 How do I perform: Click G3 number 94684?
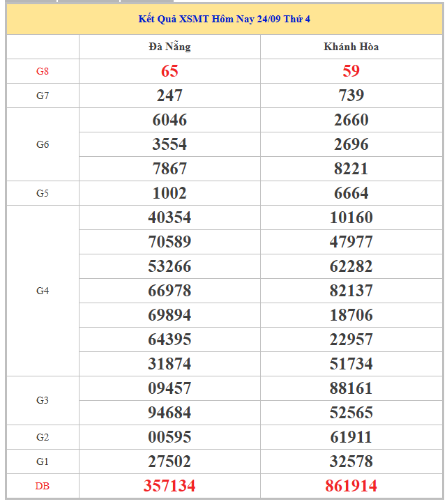click(169, 413)
